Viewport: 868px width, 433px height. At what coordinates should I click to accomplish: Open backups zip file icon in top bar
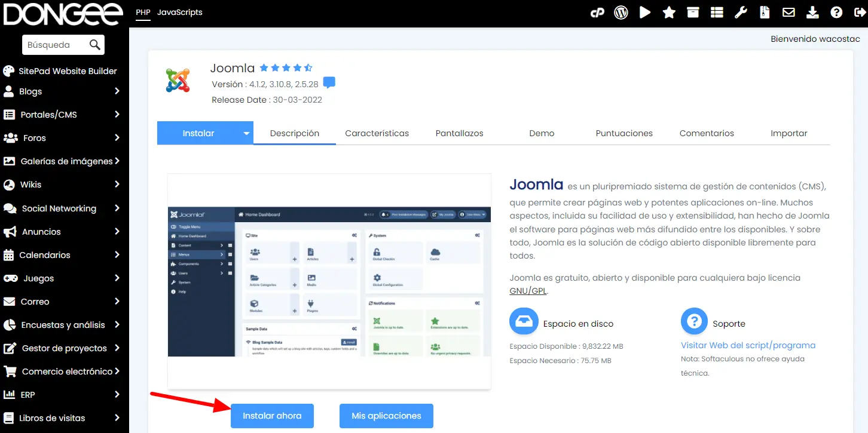tap(765, 13)
